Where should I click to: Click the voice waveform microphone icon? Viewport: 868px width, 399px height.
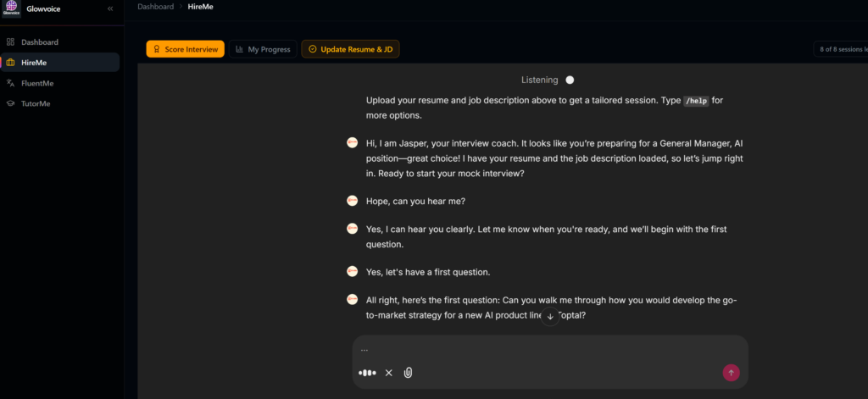367,373
